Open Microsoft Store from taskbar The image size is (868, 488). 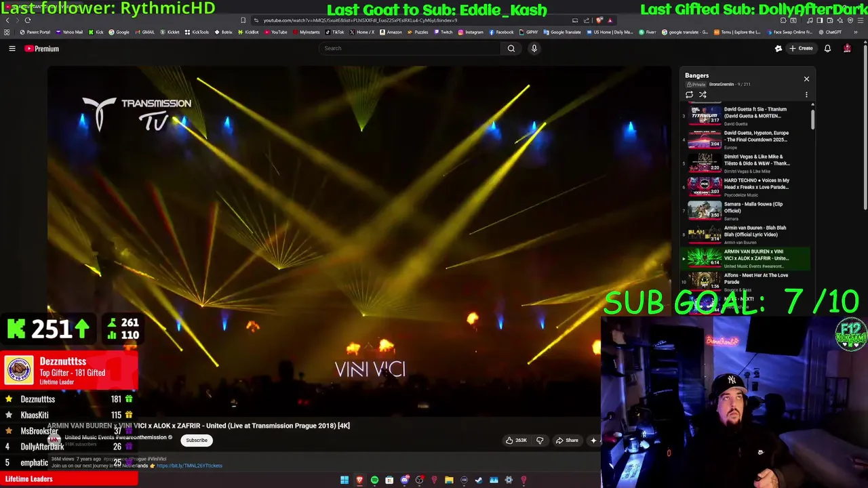[389, 481]
